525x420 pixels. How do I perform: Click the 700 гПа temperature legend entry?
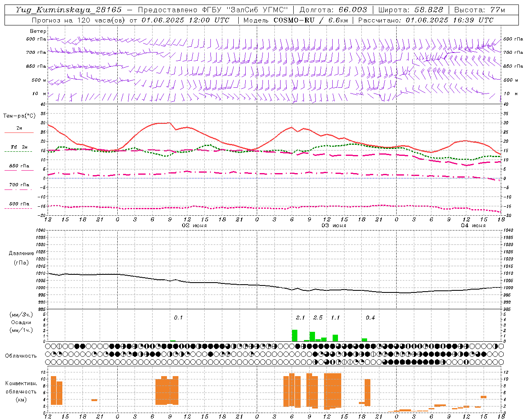(x=19, y=185)
